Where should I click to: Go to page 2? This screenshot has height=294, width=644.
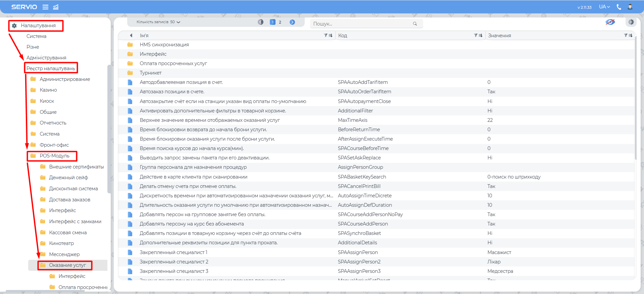[x=280, y=22]
